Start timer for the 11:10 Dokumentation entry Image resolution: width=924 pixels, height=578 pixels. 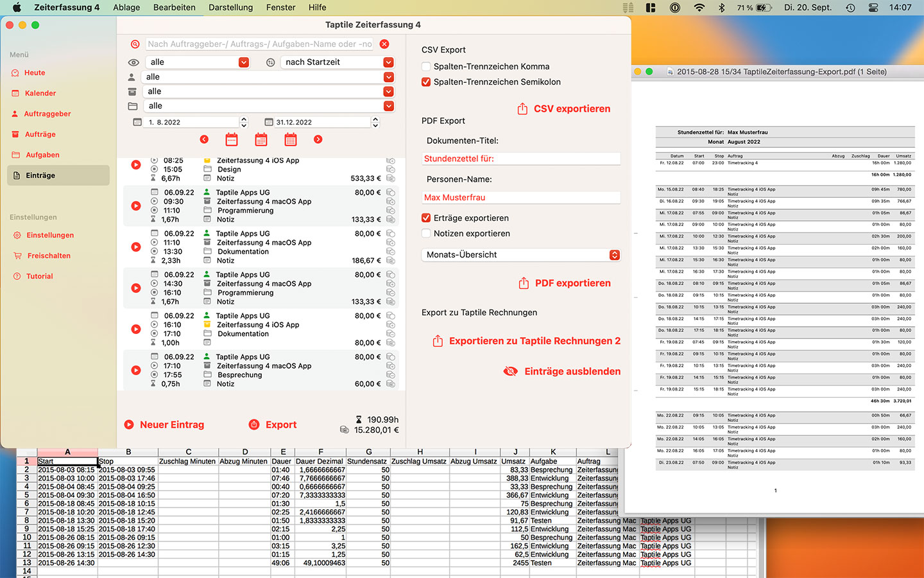point(136,247)
